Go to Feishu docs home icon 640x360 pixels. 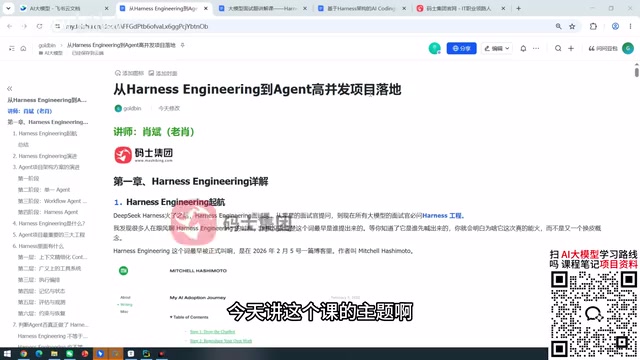coord(23,48)
